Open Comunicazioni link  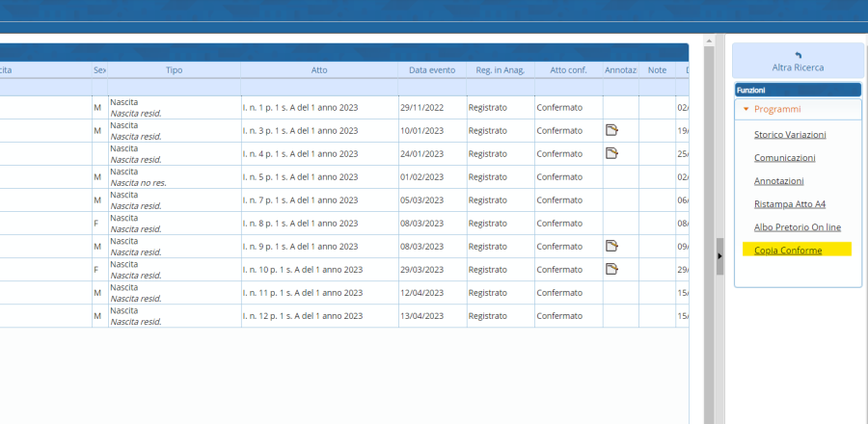point(784,158)
